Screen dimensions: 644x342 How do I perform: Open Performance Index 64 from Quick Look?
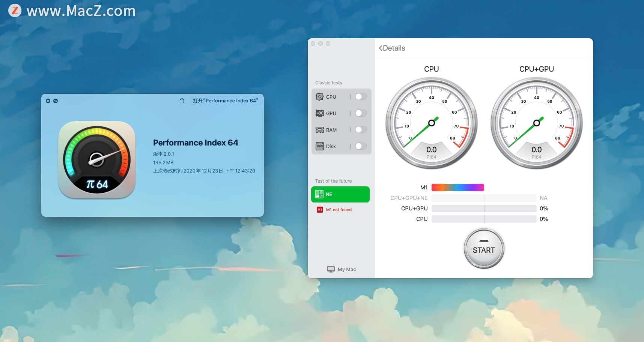[226, 100]
